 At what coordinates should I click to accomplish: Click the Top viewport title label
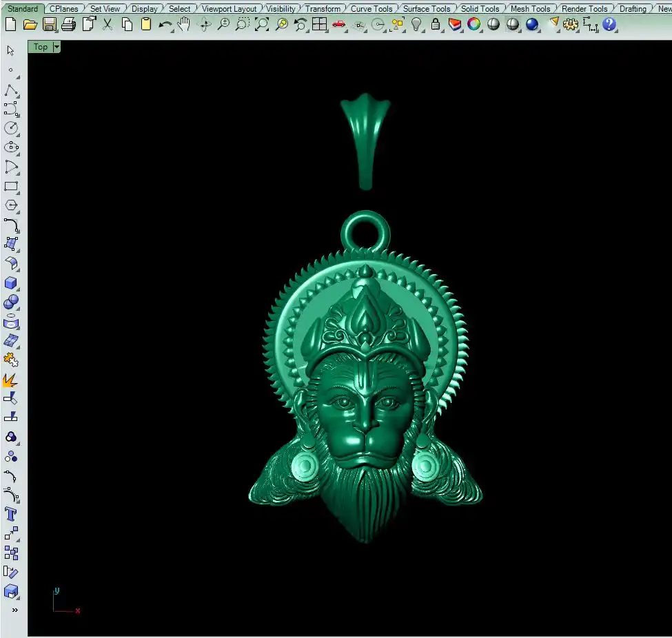pos(41,47)
